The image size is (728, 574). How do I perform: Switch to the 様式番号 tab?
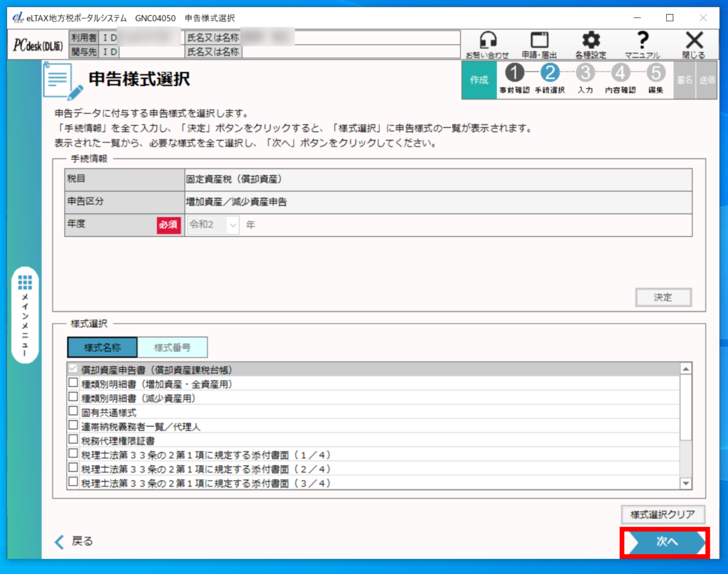[171, 347]
